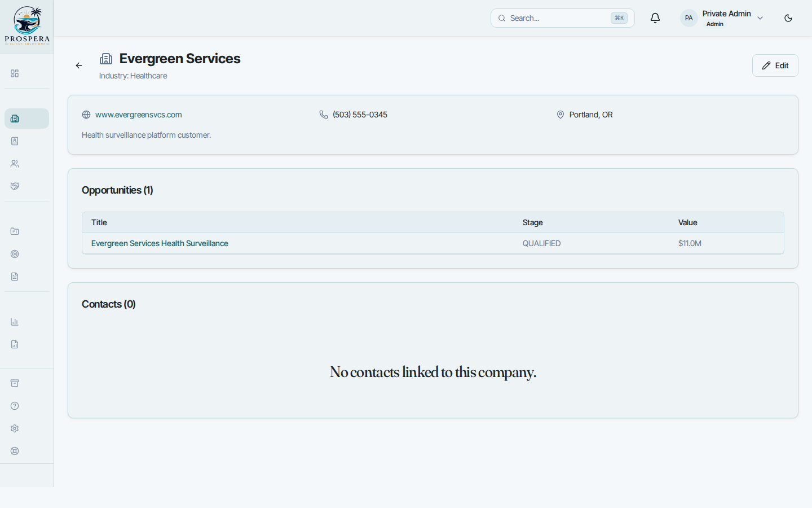Screen dimensions: 812x508
Task: Focus the Search input field
Action: [562, 18]
